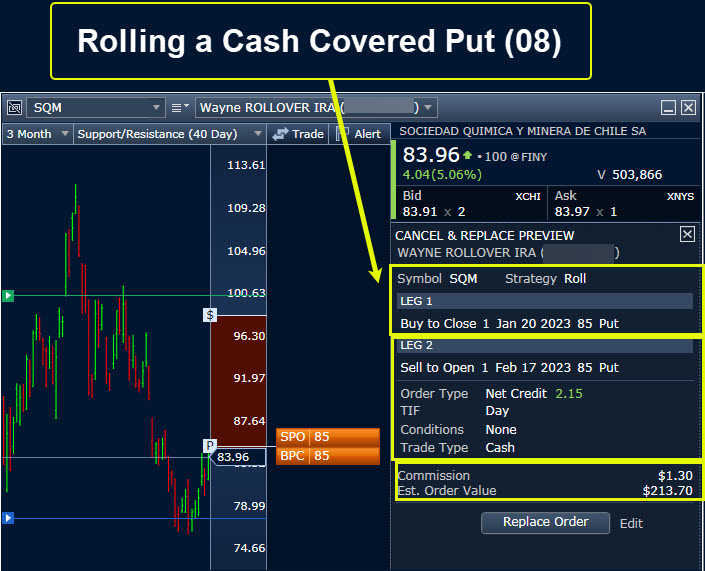Open the 3 Month timeframe dropdown
The height and width of the screenshot is (571, 705).
[x=66, y=134]
